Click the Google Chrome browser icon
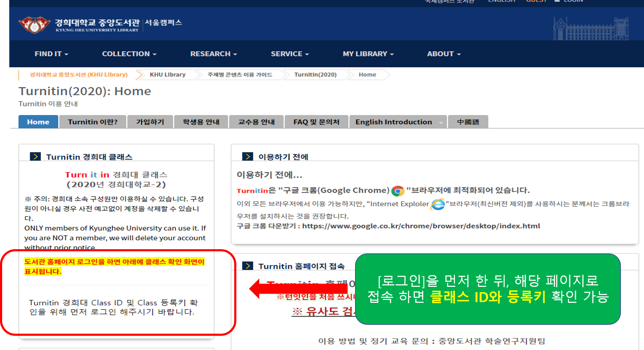Screen dimensions: 644x350 click(x=398, y=191)
